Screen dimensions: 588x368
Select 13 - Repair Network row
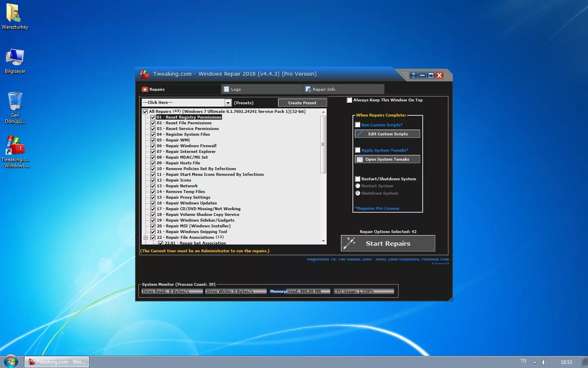(177, 186)
